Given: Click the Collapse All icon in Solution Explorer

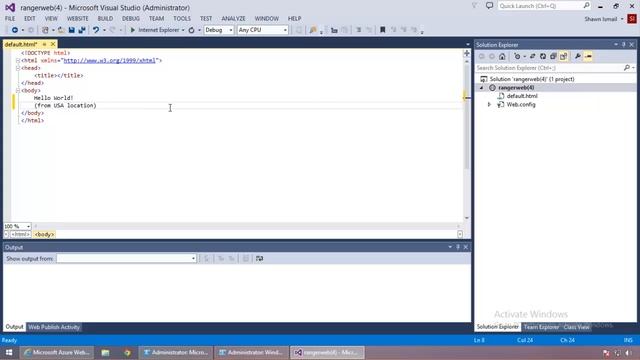Looking at the screenshot, I should click(553, 56).
